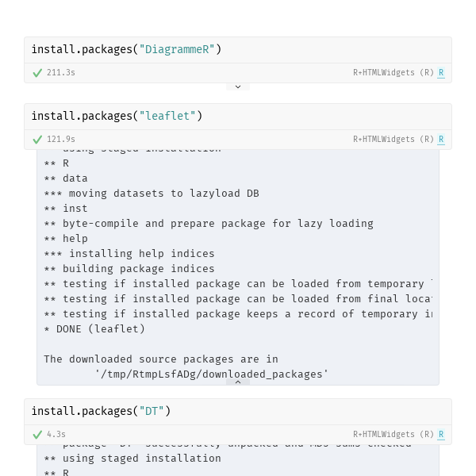
Task: Click the "* DONE (leaflet)" output line
Action: coord(94,328)
